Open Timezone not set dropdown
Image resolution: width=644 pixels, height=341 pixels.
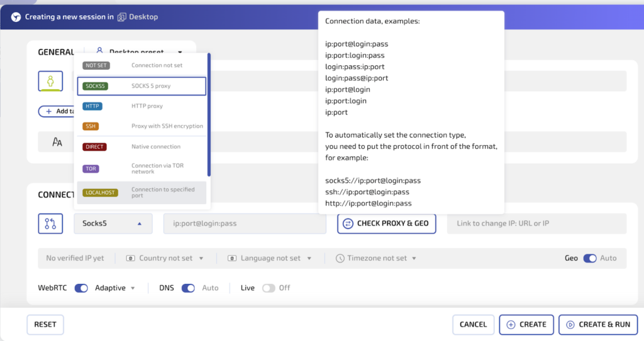[376, 258]
